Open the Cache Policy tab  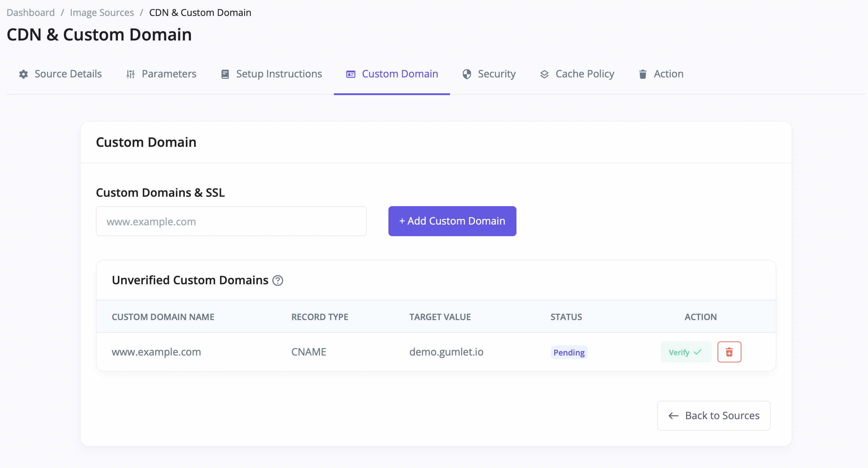pyautogui.click(x=584, y=74)
